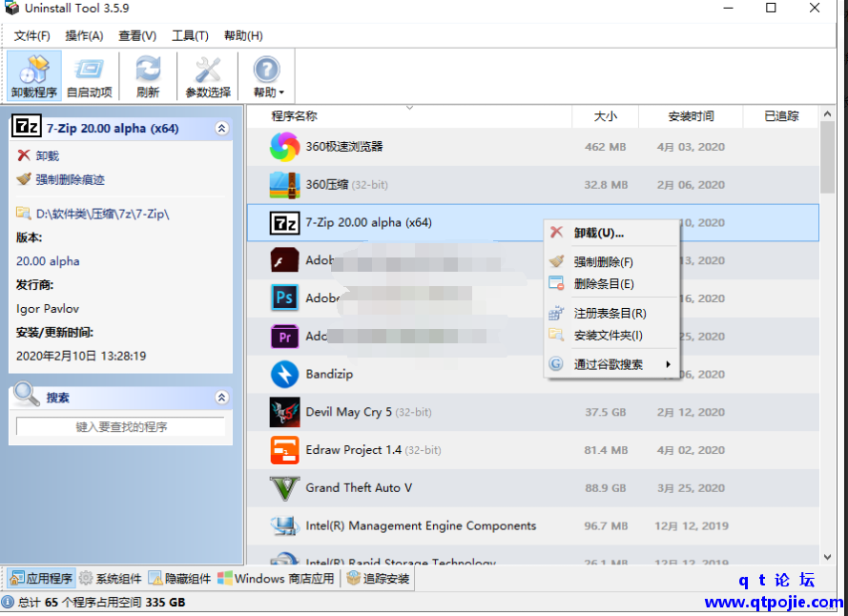Click the search magnifier icon
This screenshot has height=616, width=848.
(x=27, y=395)
